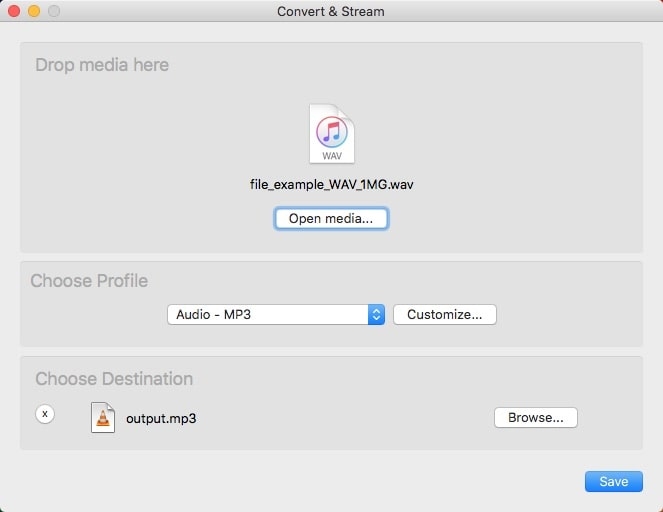Remove destination with the x button

tap(44, 414)
